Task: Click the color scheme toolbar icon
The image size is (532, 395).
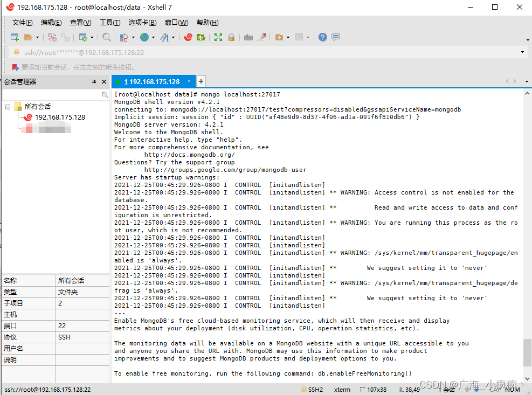Action: (124, 37)
